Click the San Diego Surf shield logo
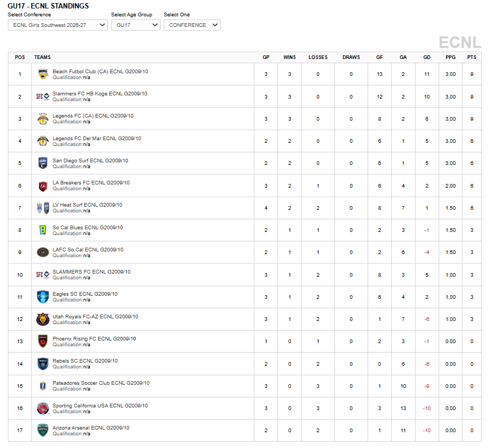 [43, 163]
